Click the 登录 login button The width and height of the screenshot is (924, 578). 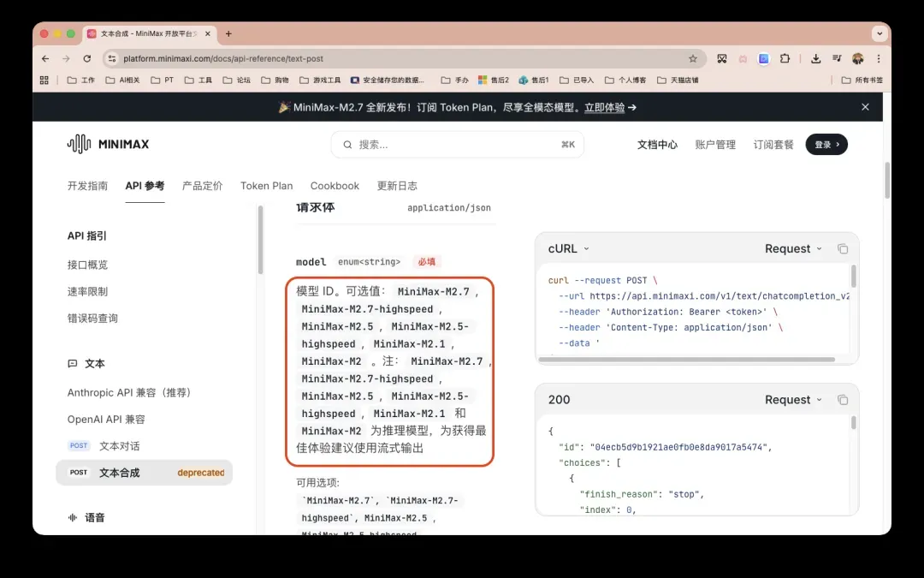click(826, 145)
